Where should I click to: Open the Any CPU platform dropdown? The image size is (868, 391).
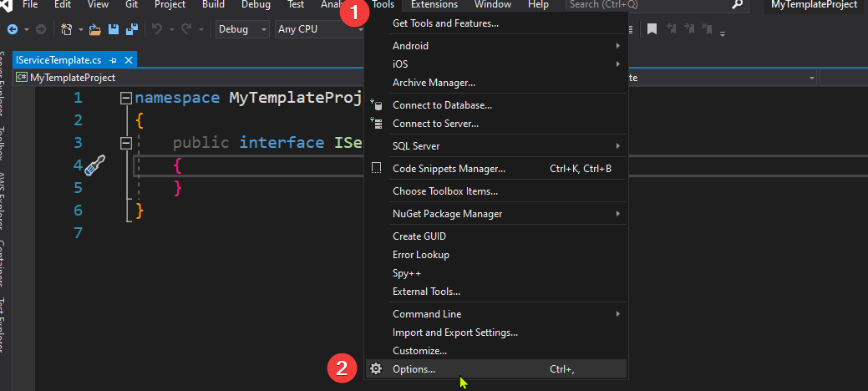(319, 29)
